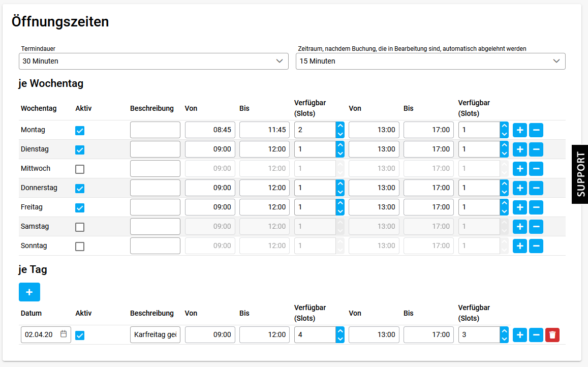Edit 02.04.20 first Bis time 12:00
Image resolution: width=588 pixels, height=367 pixels.
point(264,335)
